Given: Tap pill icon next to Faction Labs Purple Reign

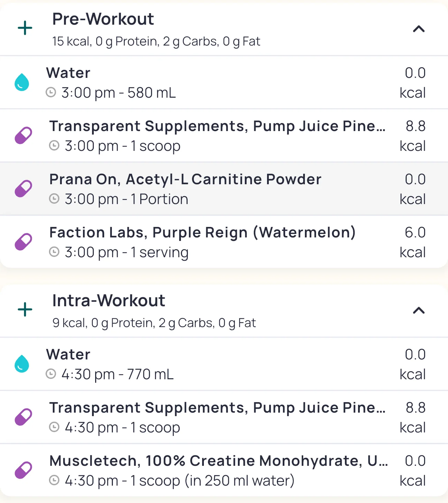Looking at the screenshot, I should point(23,242).
